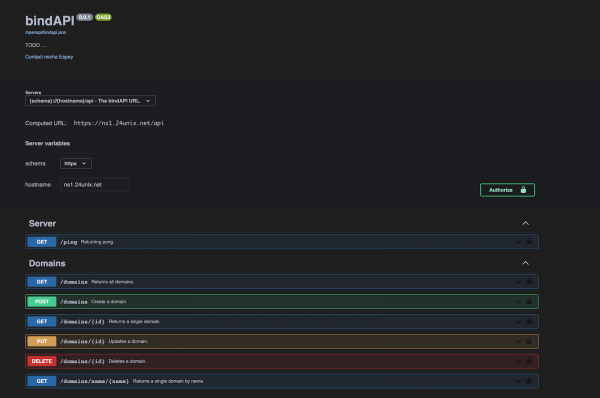Open the Servers URL dropdown
Image resolution: width=600 pixels, height=398 pixels.
coord(90,101)
